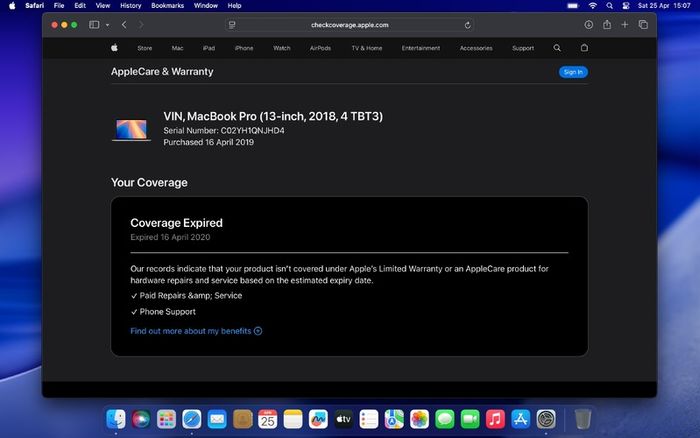Search apple.com with magnifier icon
The height and width of the screenshot is (438, 700).
(557, 48)
